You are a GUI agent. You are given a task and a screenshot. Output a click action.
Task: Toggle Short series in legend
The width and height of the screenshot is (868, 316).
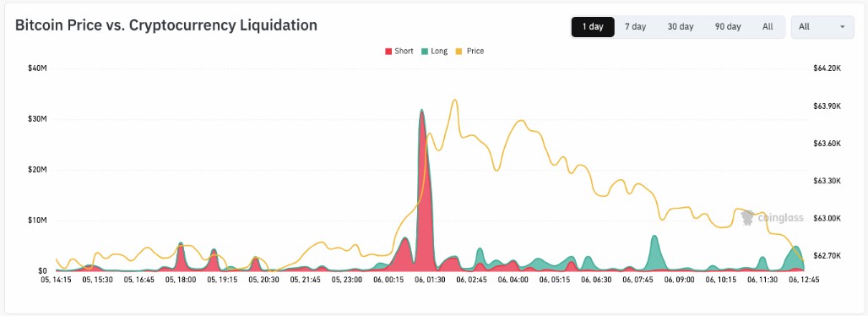(399, 51)
